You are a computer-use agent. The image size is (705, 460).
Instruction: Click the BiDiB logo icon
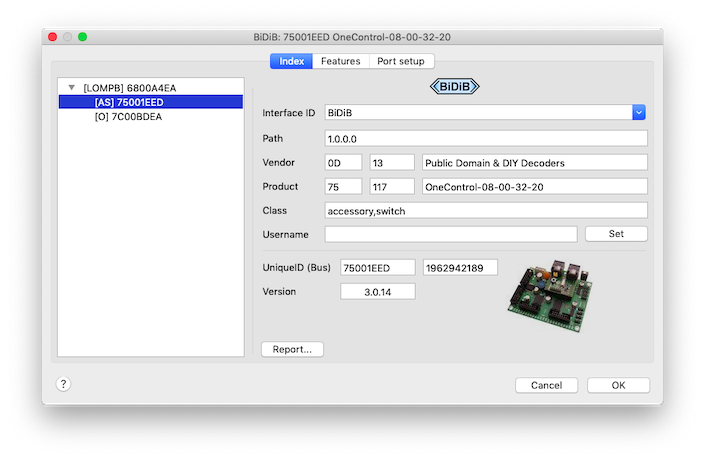[x=454, y=87]
